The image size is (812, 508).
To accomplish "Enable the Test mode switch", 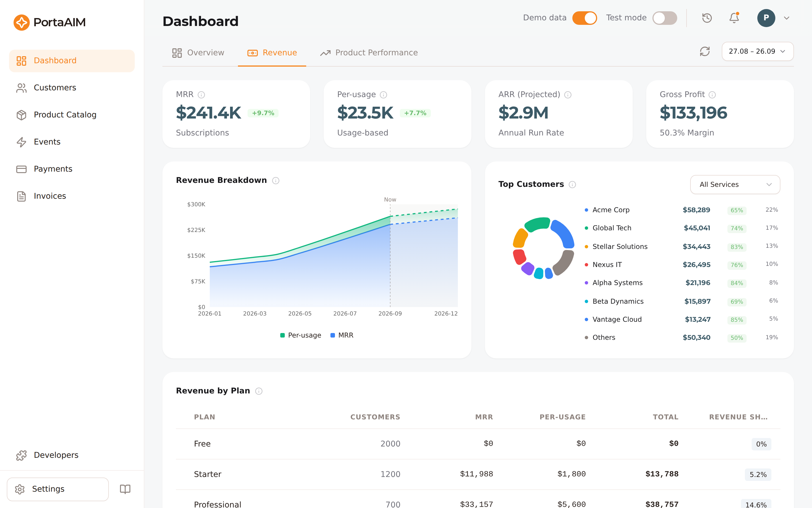I will [x=664, y=18].
